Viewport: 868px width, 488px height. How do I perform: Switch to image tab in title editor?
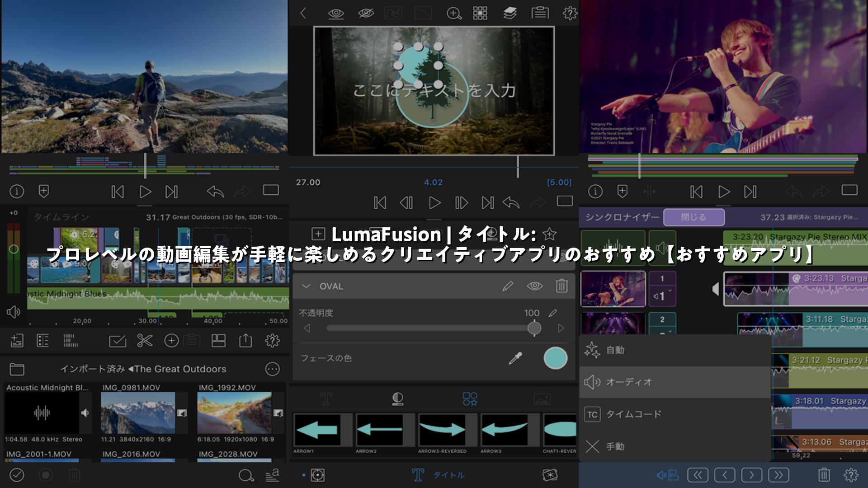542,399
